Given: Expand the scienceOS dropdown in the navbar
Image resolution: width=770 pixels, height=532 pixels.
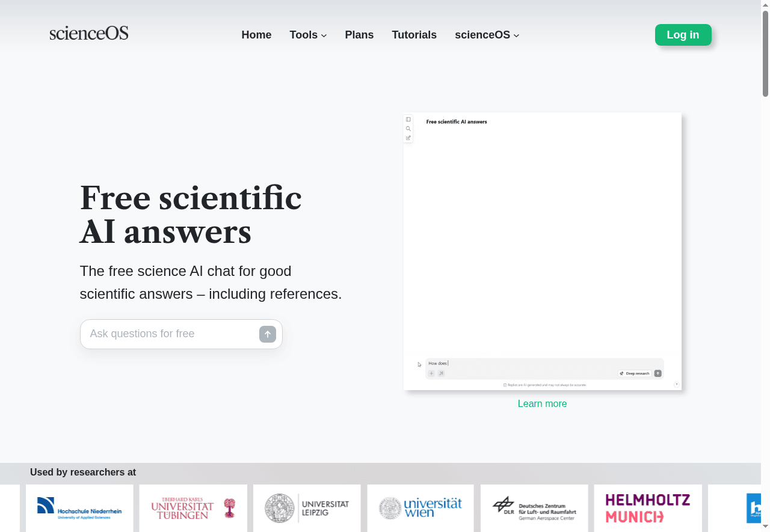Looking at the screenshot, I should click(x=487, y=35).
